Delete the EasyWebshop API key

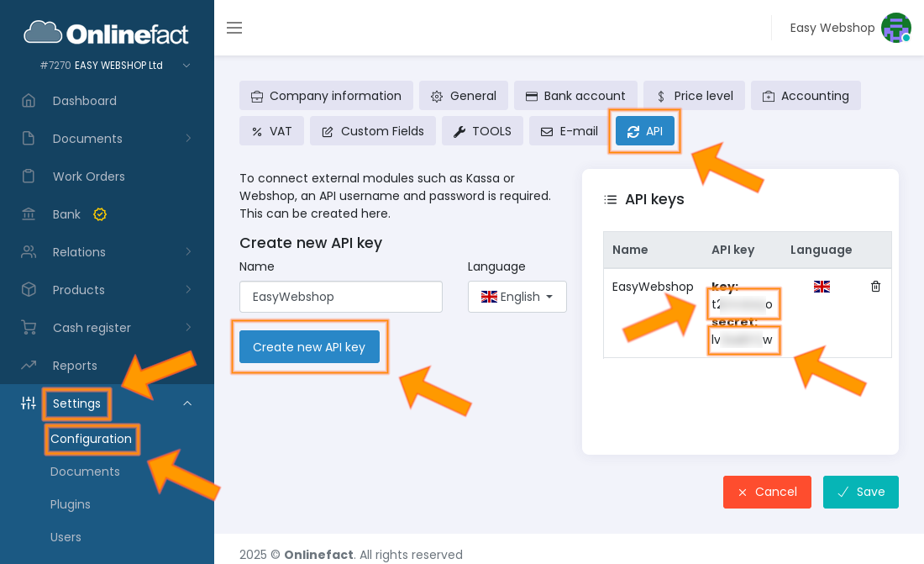pos(875,287)
